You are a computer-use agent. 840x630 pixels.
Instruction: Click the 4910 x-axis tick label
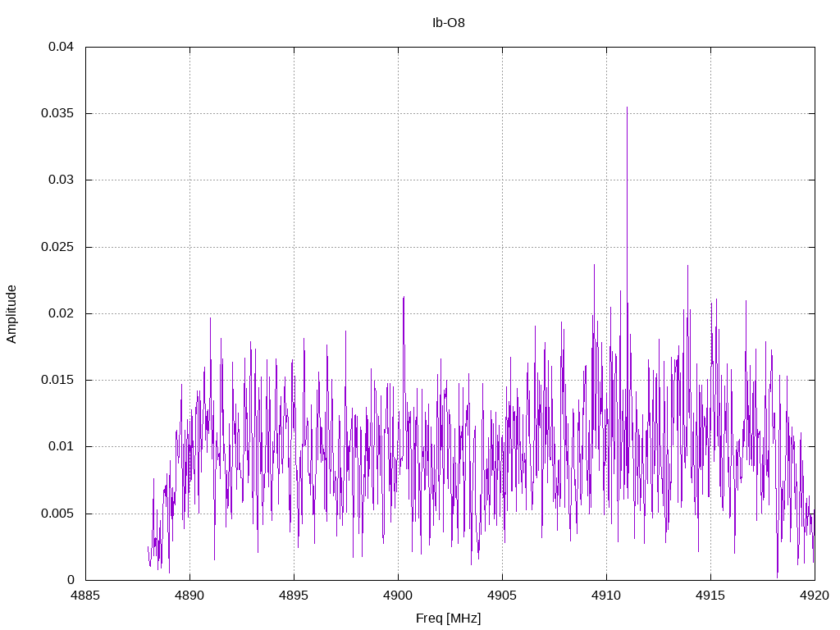[x=606, y=596]
